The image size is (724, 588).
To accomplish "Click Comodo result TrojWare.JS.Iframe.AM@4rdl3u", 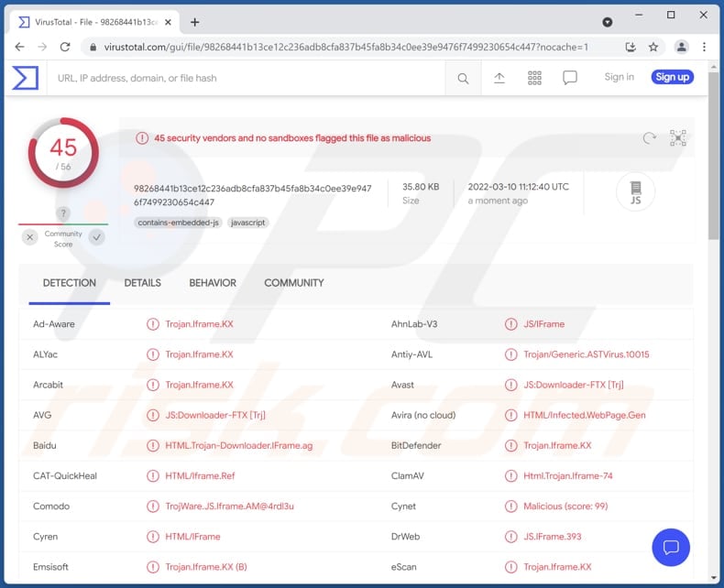I will pos(229,506).
